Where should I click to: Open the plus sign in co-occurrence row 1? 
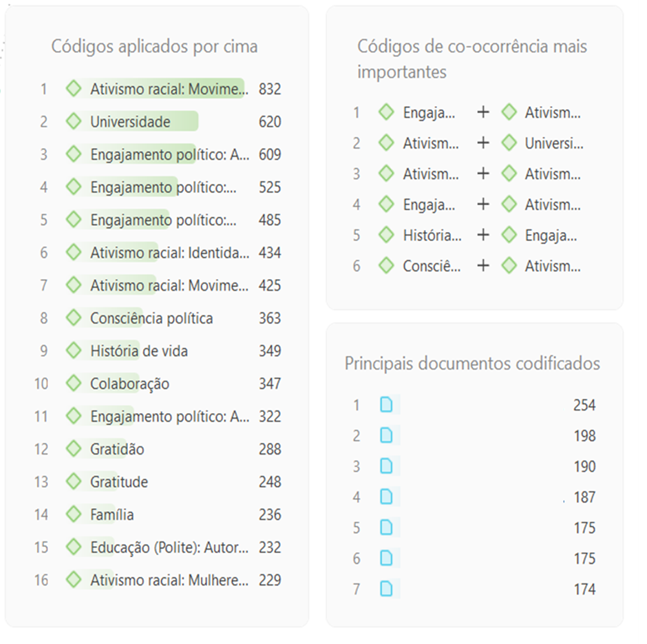point(482,112)
